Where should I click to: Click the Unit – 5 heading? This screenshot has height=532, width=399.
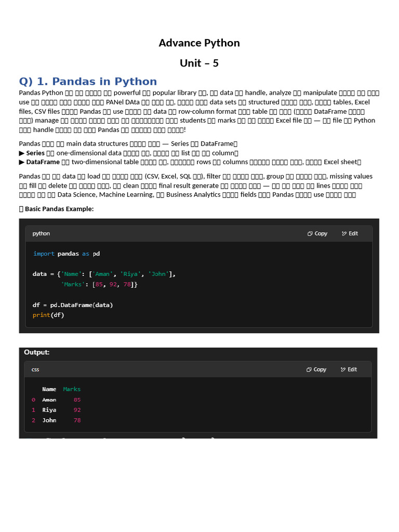click(199, 63)
